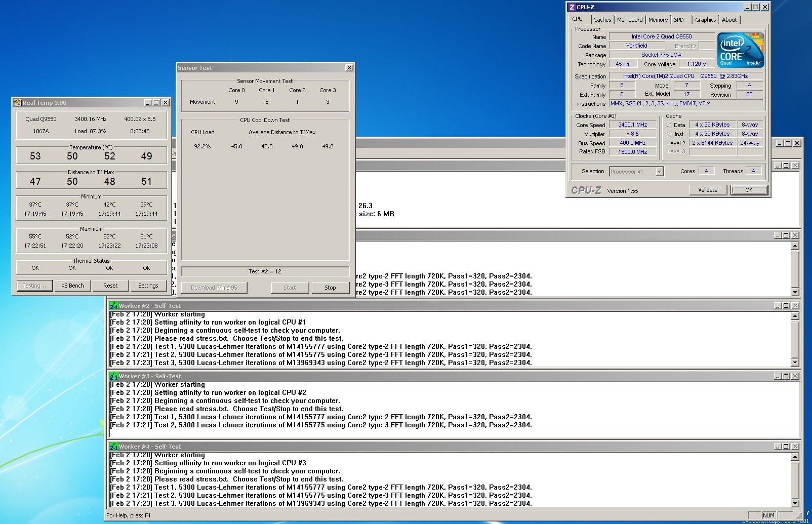Click Worker #3 'Setting affinity' log line

click(208, 392)
